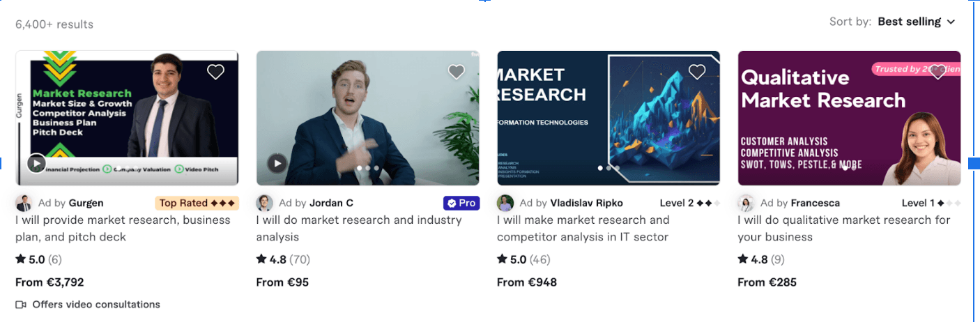Image resolution: width=980 pixels, height=322 pixels.
Task: Open the Sort by Best selling dropdown
Action: [916, 22]
